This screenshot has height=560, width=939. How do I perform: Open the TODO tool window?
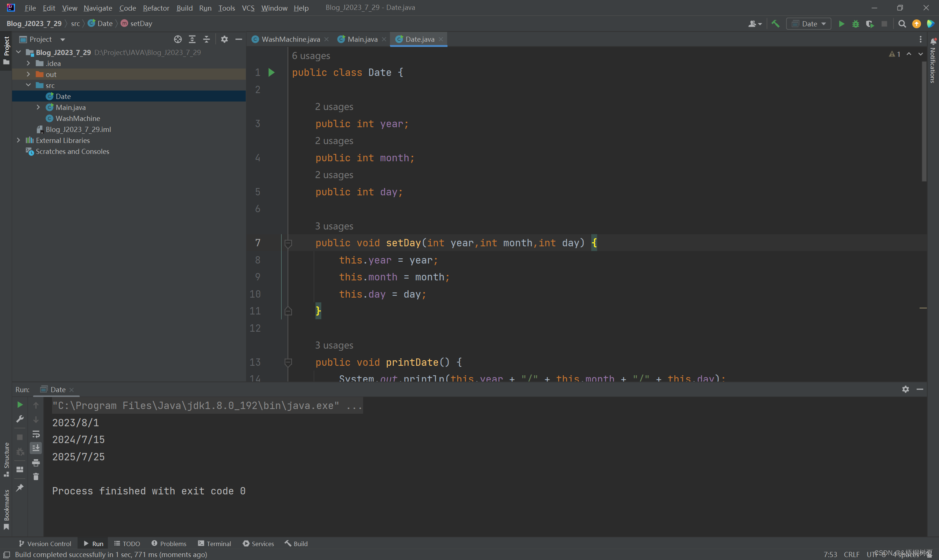(x=127, y=544)
